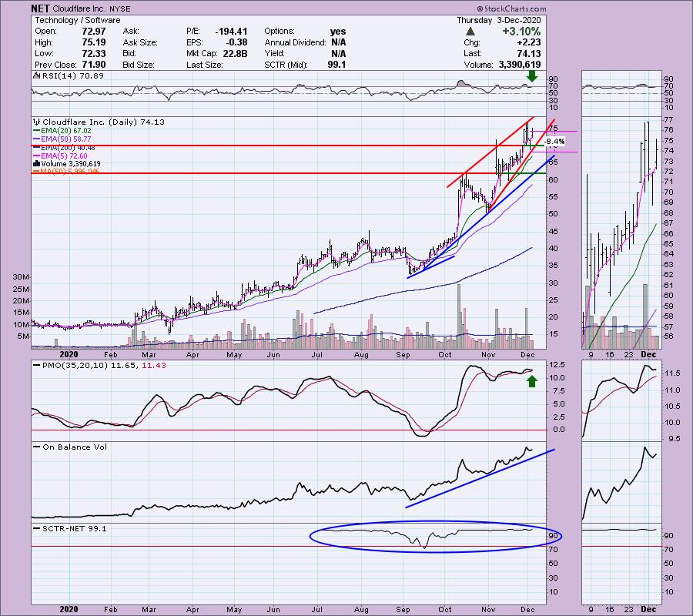The image size is (693, 616).
Task: Click the price bar icon beside Cloudflare Inc. (Daily)
Action: 37,122
